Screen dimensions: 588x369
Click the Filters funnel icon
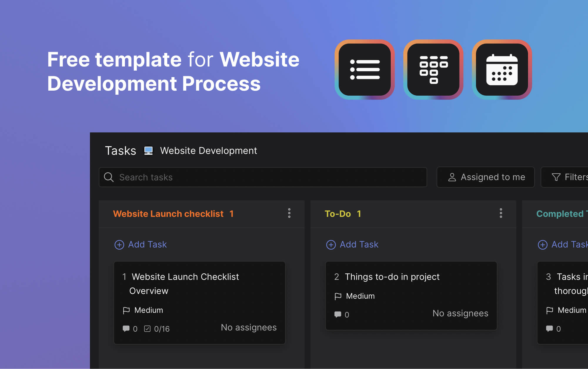pyautogui.click(x=556, y=177)
